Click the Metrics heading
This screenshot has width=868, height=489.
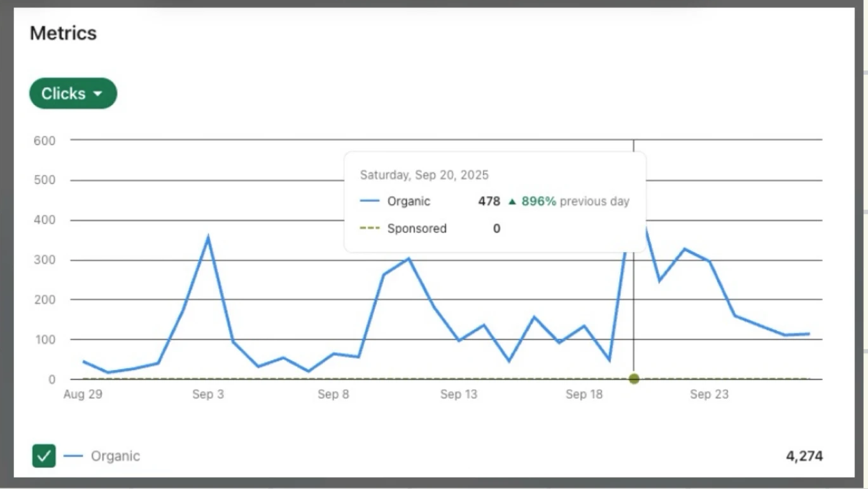click(63, 33)
